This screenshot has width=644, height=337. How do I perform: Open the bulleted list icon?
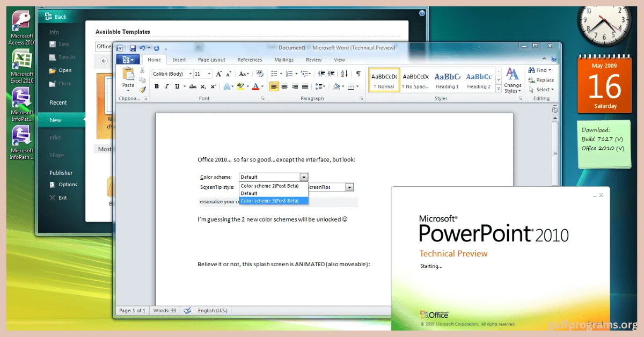pos(274,74)
